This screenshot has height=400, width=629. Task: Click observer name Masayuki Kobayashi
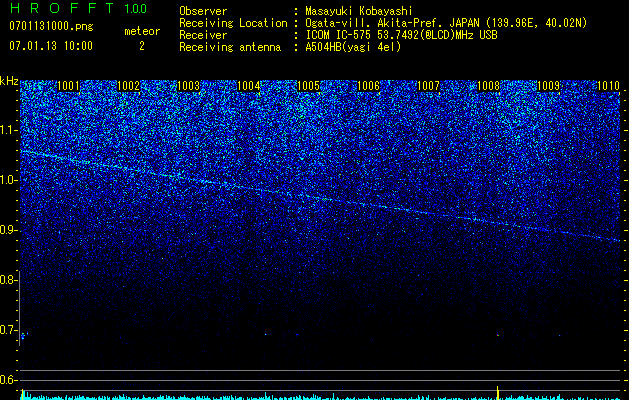[x=359, y=11]
